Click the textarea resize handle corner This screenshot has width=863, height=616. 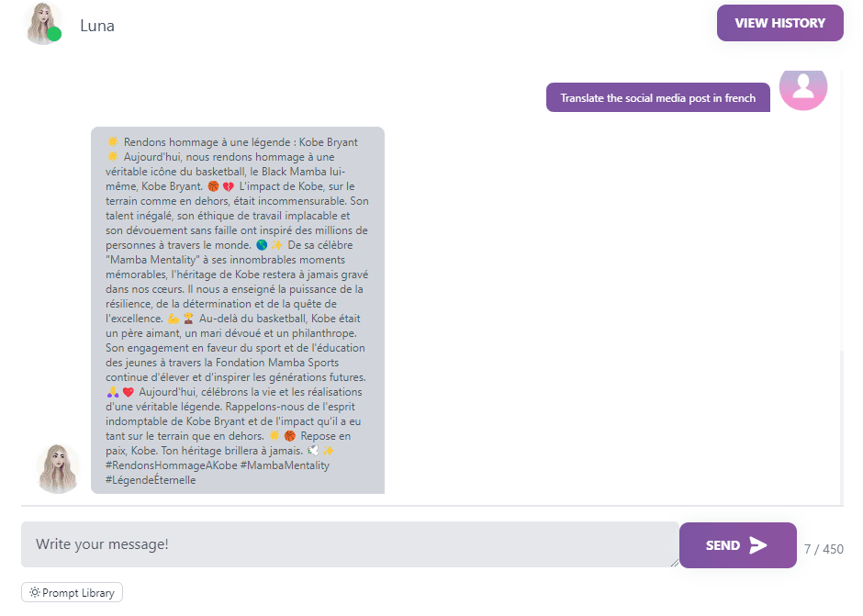pos(675,563)
